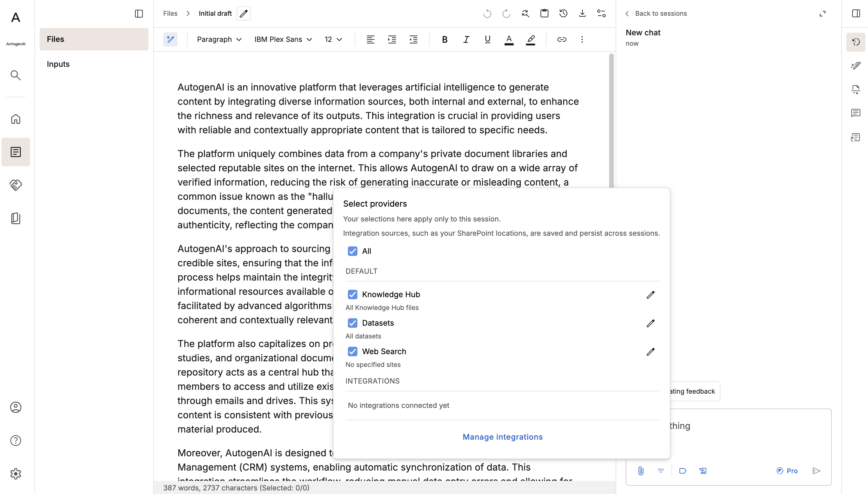Click the highlight color button
This screenshot has height=494, width=868.
(530, 39)
